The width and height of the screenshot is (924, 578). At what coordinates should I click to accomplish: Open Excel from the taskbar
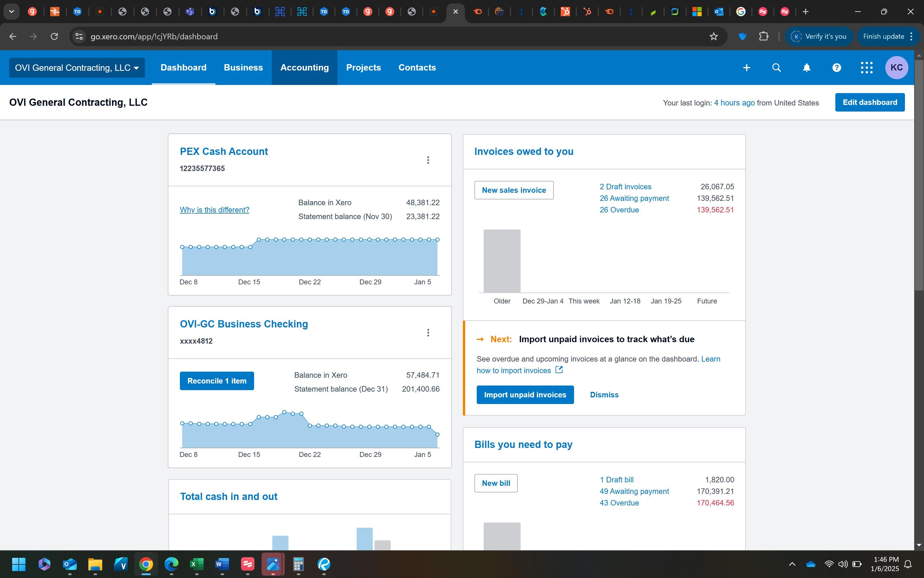[x=197, y=564]
